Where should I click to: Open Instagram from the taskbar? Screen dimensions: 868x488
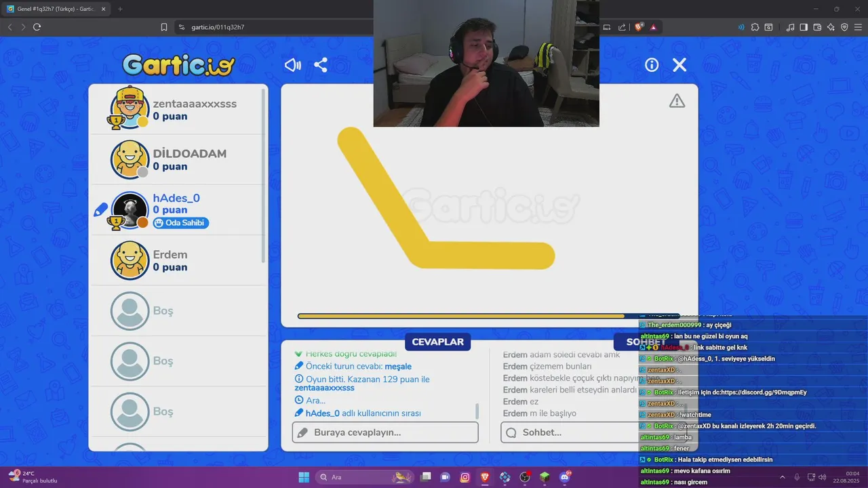(x=465, y=477)
